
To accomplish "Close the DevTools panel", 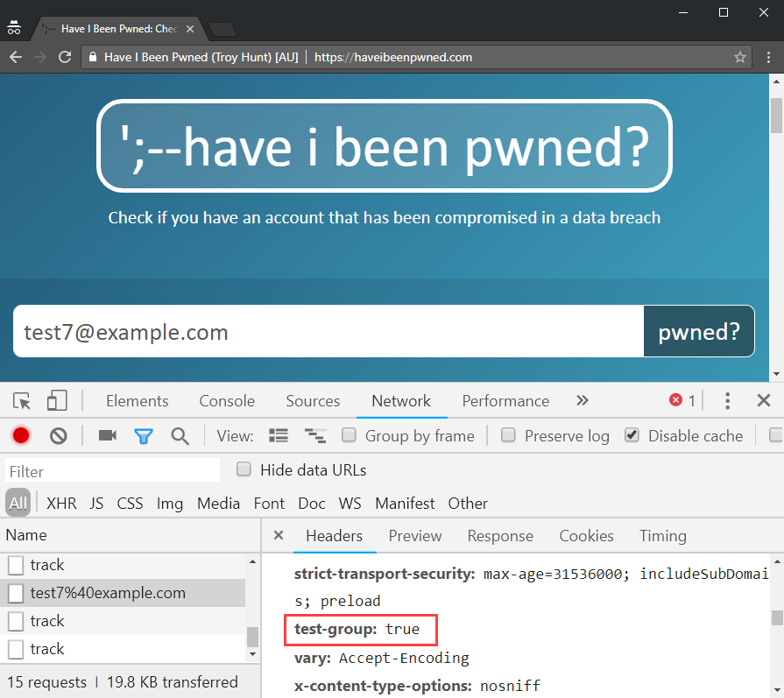I will (764, 400).
